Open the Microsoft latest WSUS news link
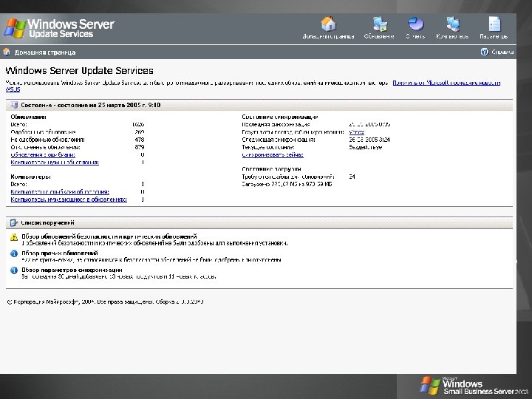The width and height of the screenshot is (532, 399). (452, 83)
